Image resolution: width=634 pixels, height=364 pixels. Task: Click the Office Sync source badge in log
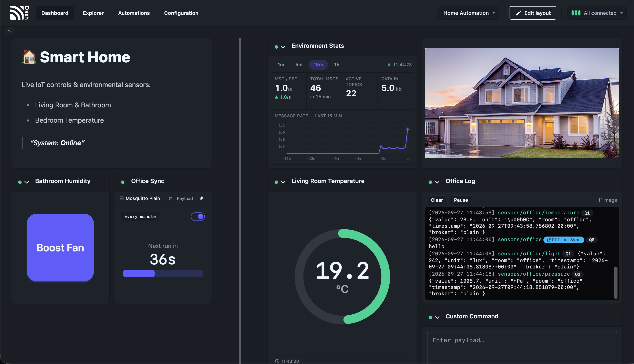click(564, 240)
